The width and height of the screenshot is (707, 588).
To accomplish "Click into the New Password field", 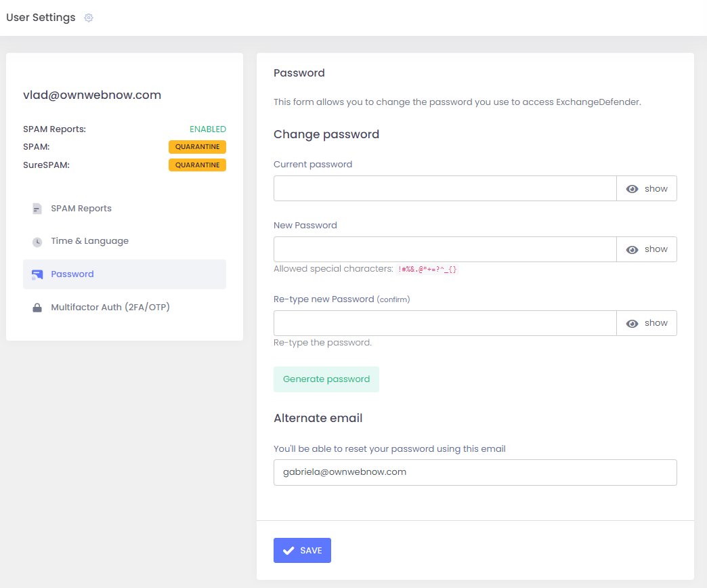I will [444, 249].
